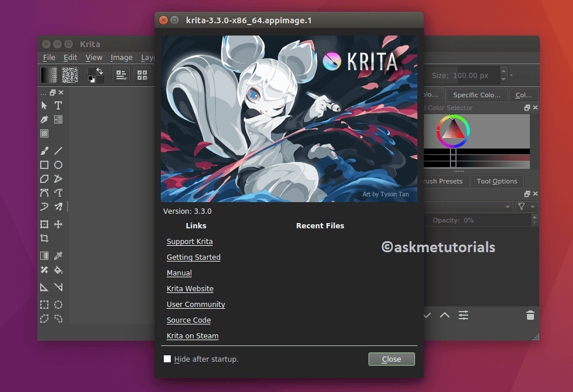Image resolution: width=573 pixels, height=392 pixels.
Task: Select the Polygonal selection tool
Action: (44, 319)
